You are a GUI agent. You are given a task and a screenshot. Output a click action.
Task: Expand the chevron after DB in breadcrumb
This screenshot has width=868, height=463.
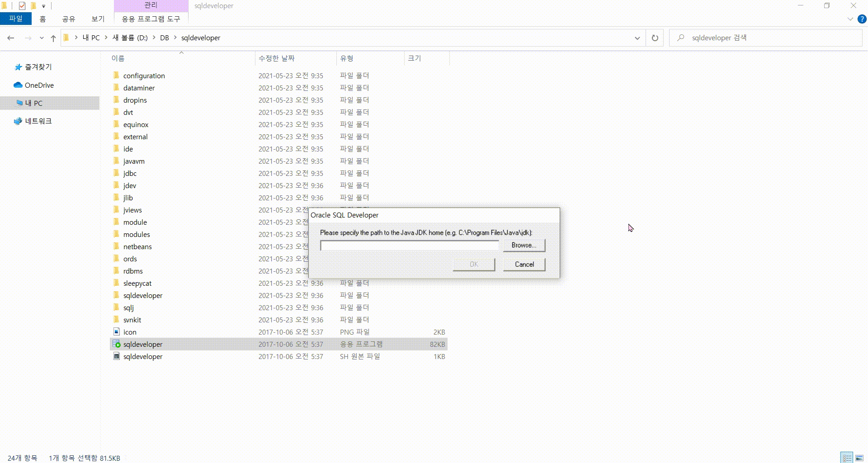175,38
